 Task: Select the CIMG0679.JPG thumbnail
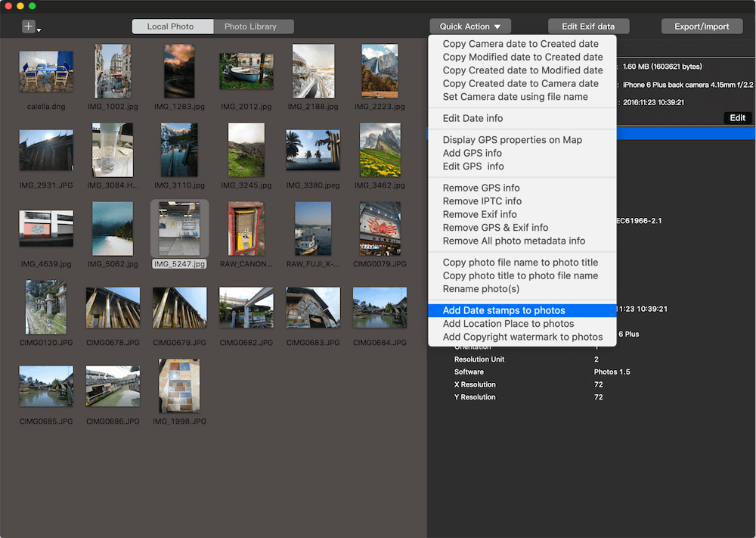pos(179,307)
